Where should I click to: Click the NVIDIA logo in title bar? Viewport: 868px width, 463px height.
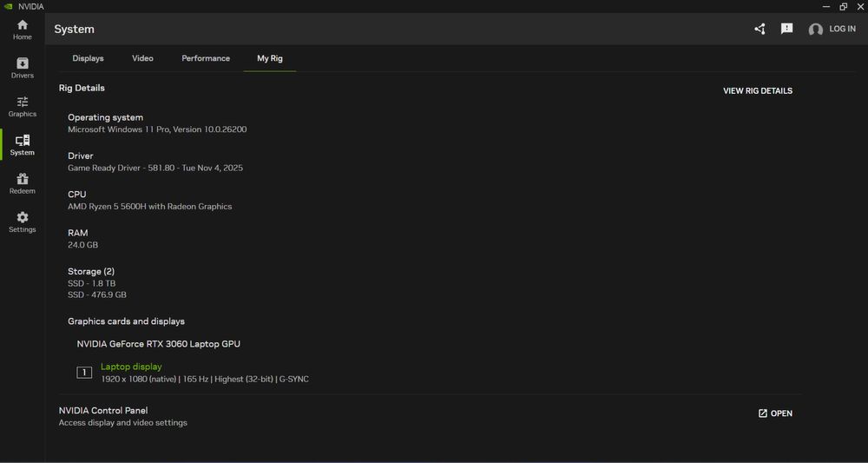pos(9,7)
